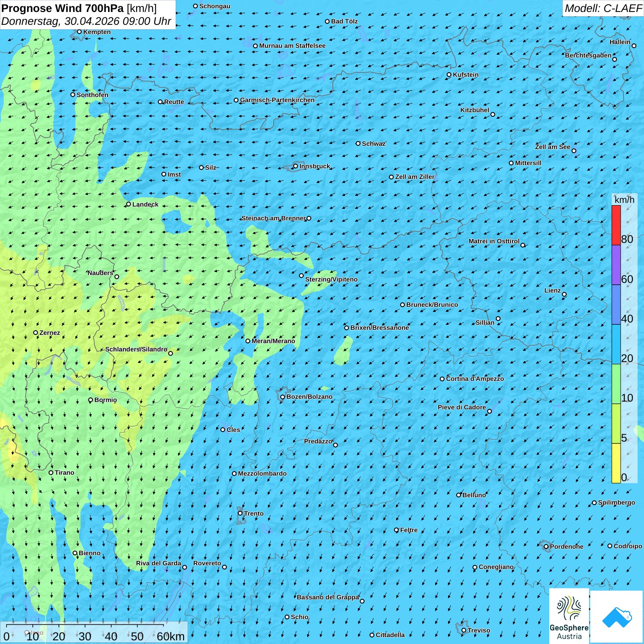This screenshot has height=644, width=644.
Task: Click the Innsbruck city marker circle
Action: click(x=296, y=166)
